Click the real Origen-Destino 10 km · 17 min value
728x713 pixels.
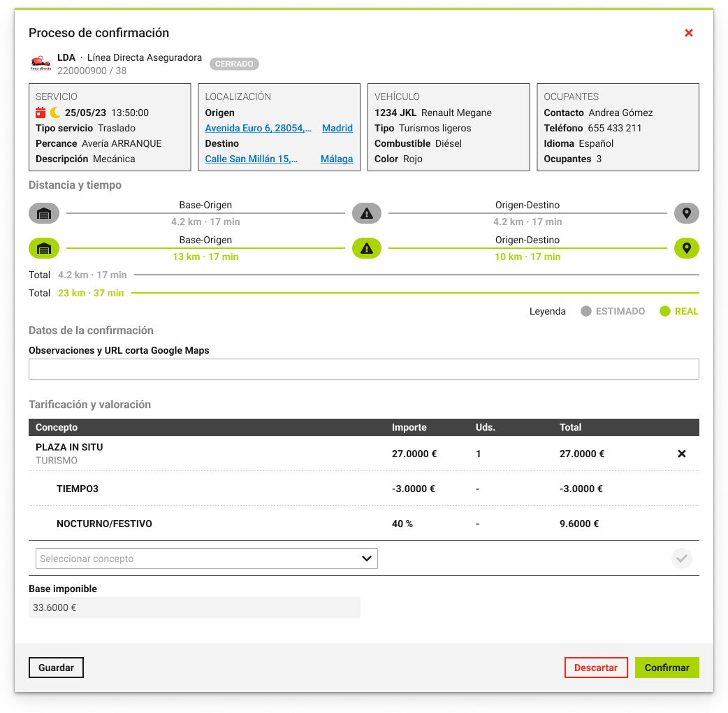[x=527, y=257]
